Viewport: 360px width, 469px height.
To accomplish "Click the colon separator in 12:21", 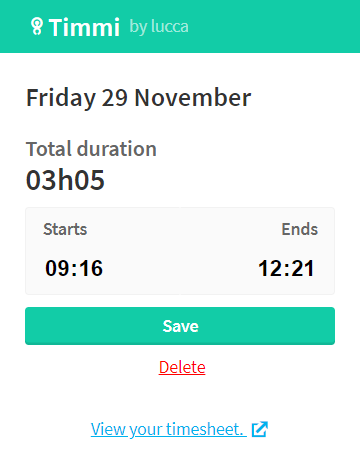I will 285,269.
